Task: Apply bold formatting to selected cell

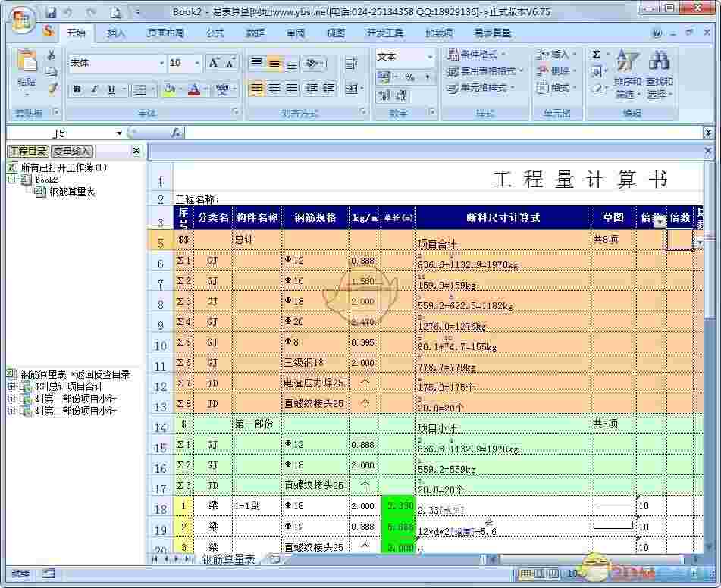Action: 77,88
